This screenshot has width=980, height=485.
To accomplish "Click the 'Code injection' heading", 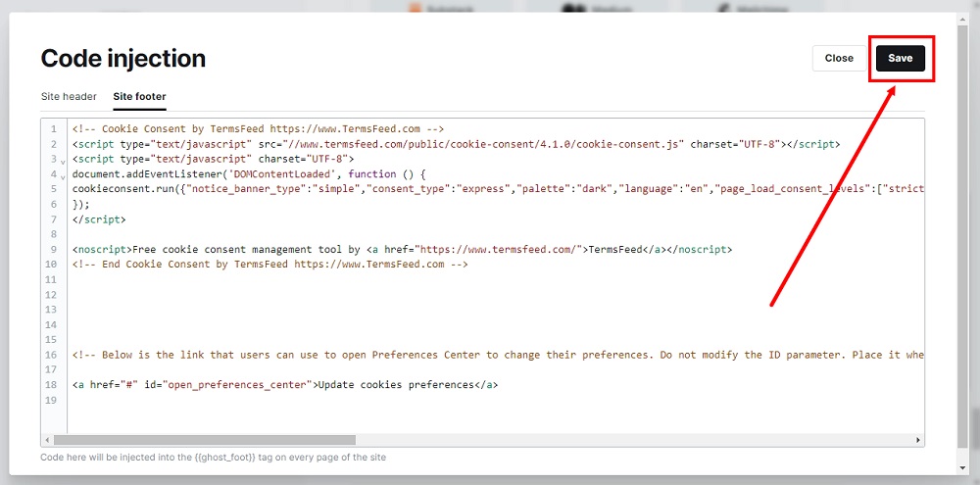I will pyautogui.click(x=123, y=58).
